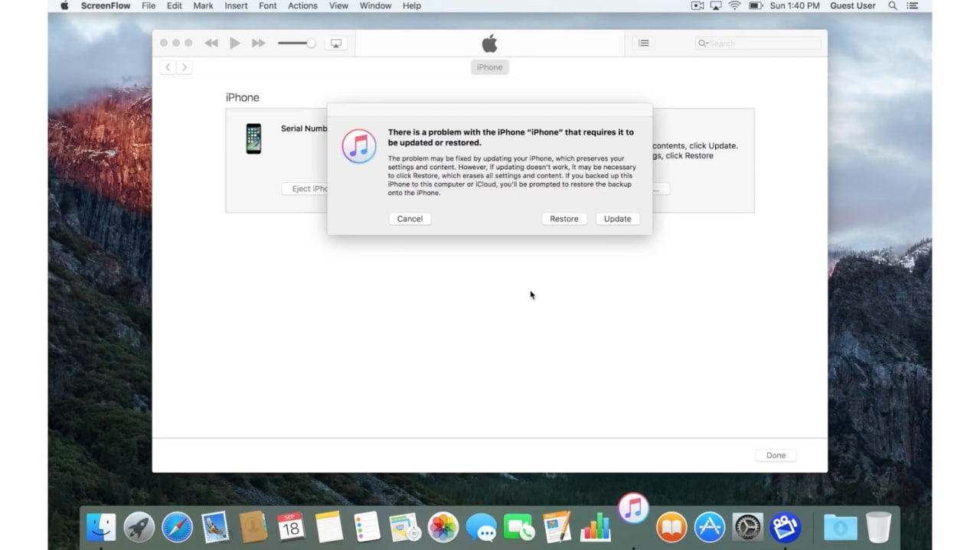Screen dimensions: 980x550
Task: Open the Up Next list icon
Action: [643, 43]
